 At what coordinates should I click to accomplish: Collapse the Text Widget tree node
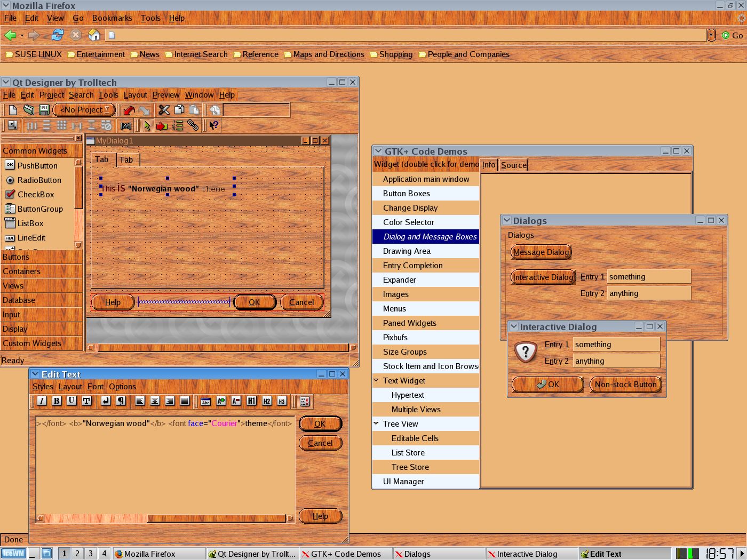pyautogui.click(x=376, y=381)
